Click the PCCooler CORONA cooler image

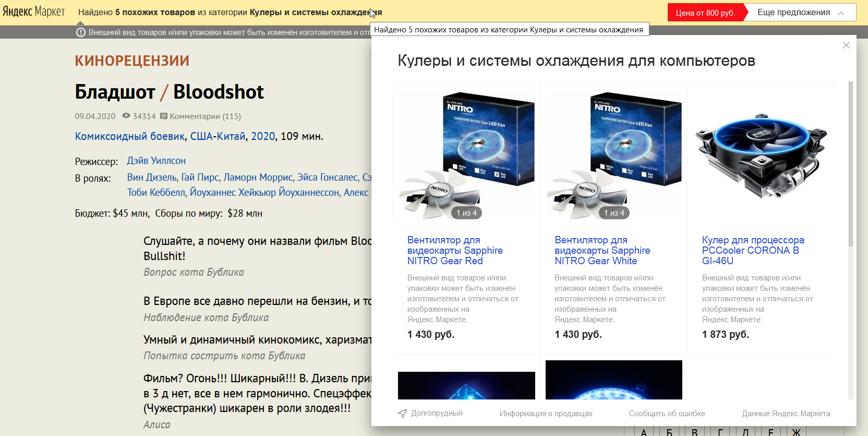click(761, 156)
